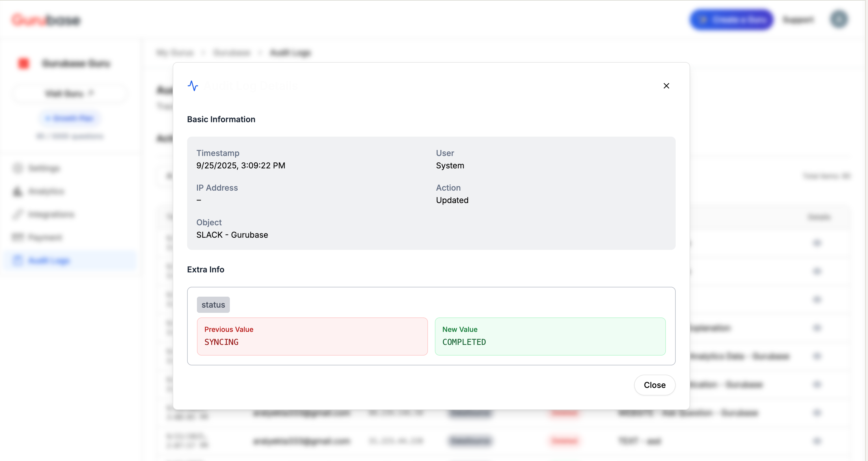Click the blue activity pulse icon in the dialog header

[x=193, y=85]
